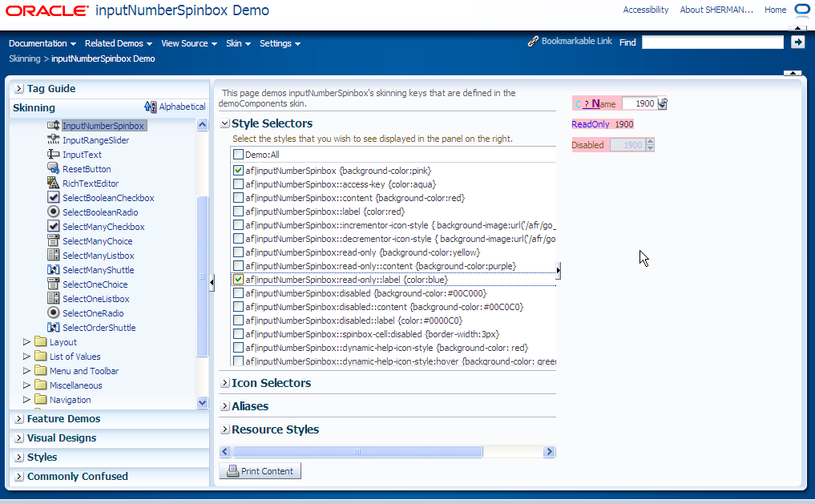
Task: Click the SelectBooleanCheckbox component icon
Action: [53, 197]
